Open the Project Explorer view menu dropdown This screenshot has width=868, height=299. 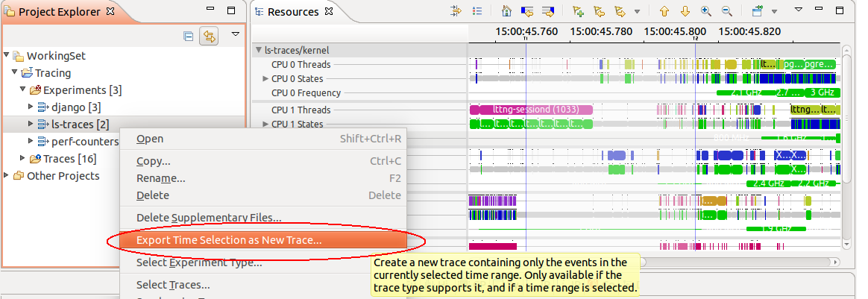[x=236, y=34]
